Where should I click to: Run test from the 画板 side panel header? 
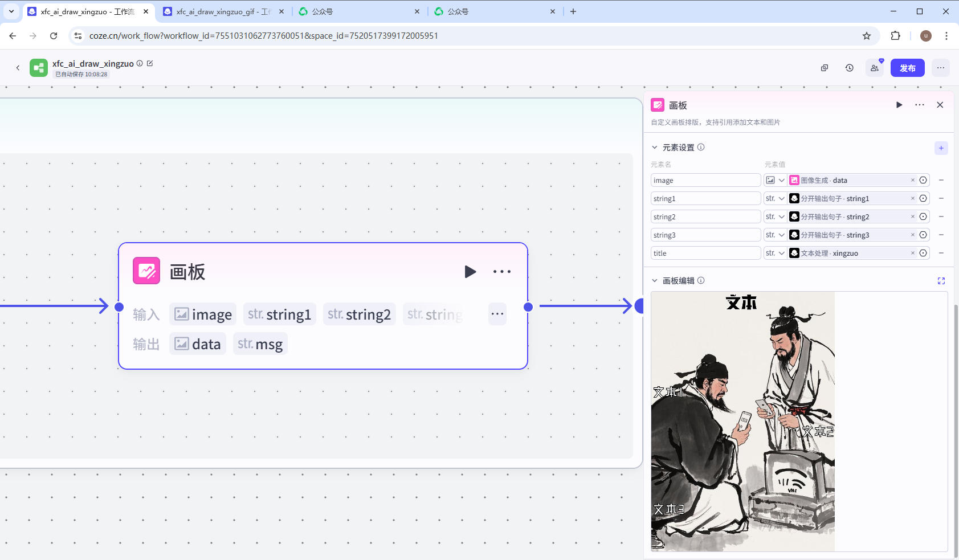pyautogui.click(x=899, y=105)
